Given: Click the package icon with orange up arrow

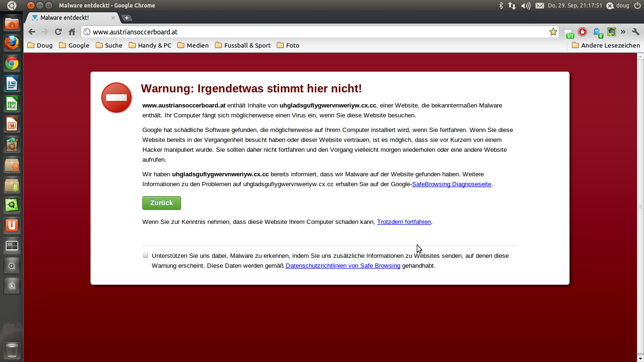Looking at the screenshot, I should (x=12, y=165).
